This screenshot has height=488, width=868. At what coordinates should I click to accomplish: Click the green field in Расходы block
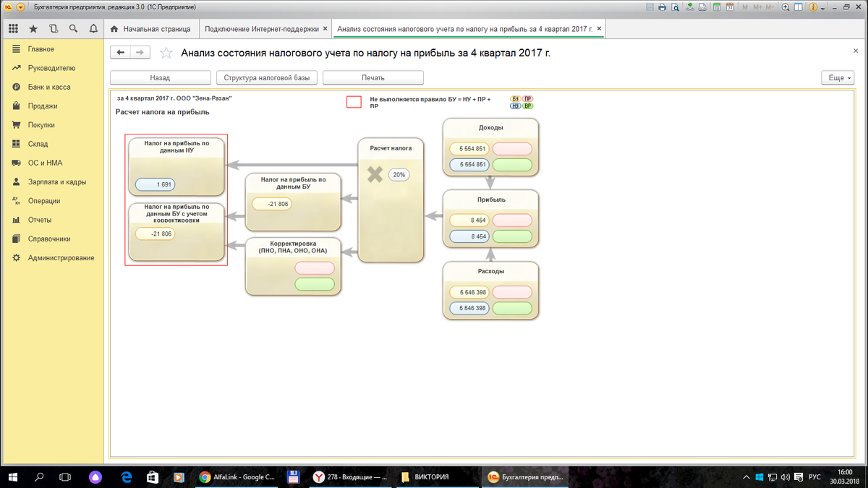(x=512, y=308)
